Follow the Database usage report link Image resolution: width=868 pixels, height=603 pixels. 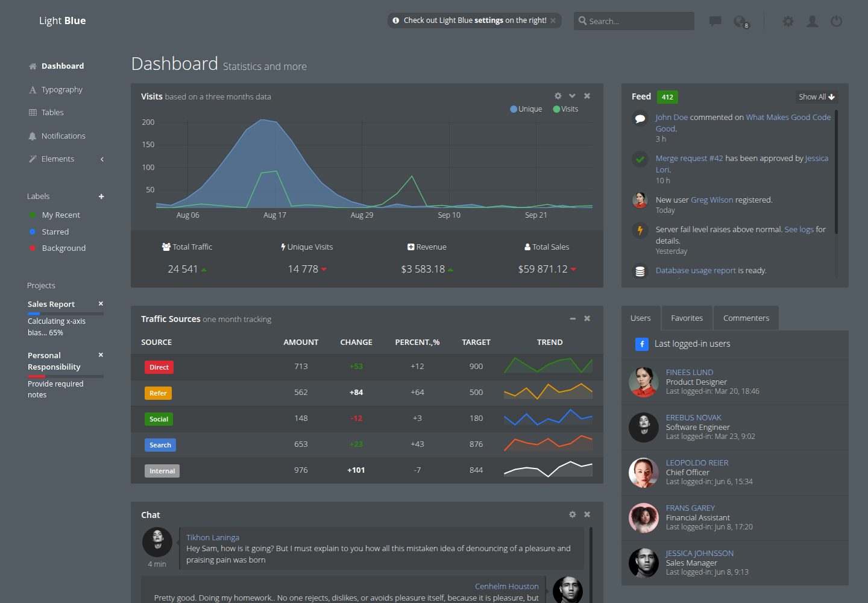[x=696, y=271]
